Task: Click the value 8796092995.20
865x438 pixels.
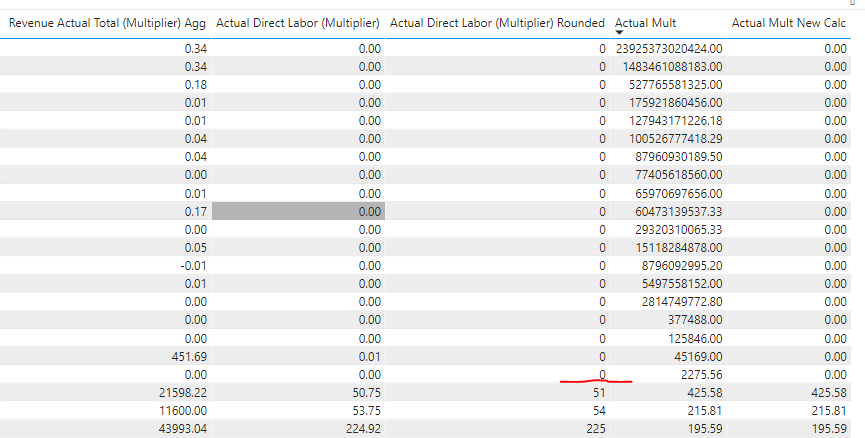Action: click(682, 265)
